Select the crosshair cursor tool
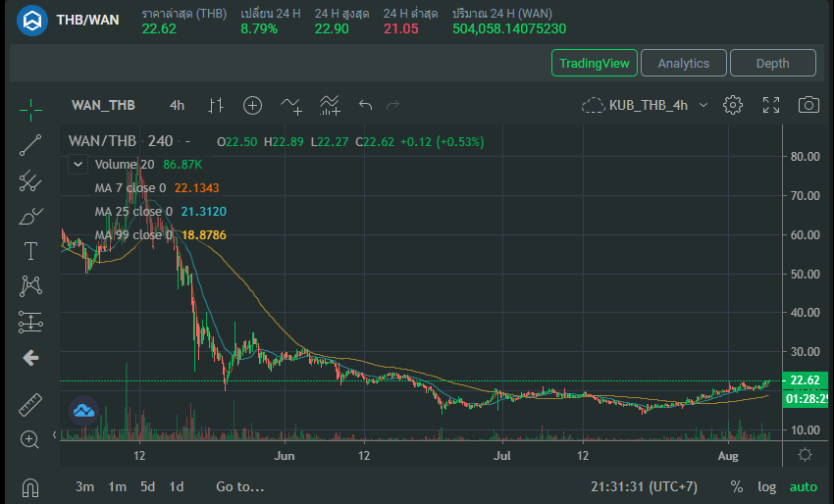 click(30, 110)
